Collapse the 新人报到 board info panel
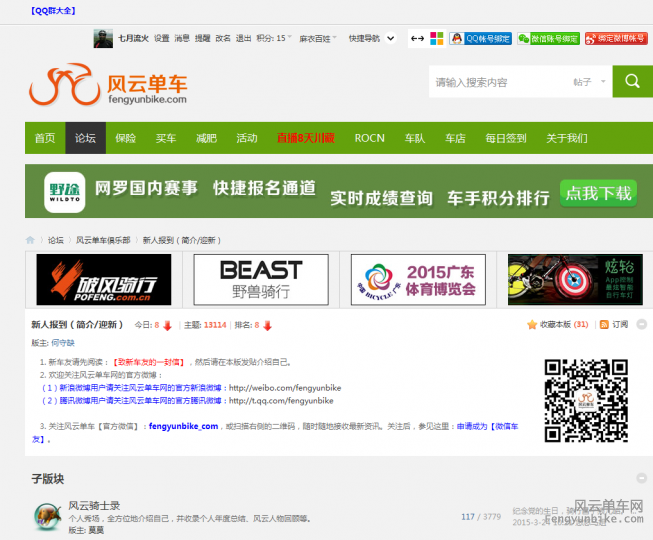The height and width of the screenshot is (540, 653). [x=641, y=325]
